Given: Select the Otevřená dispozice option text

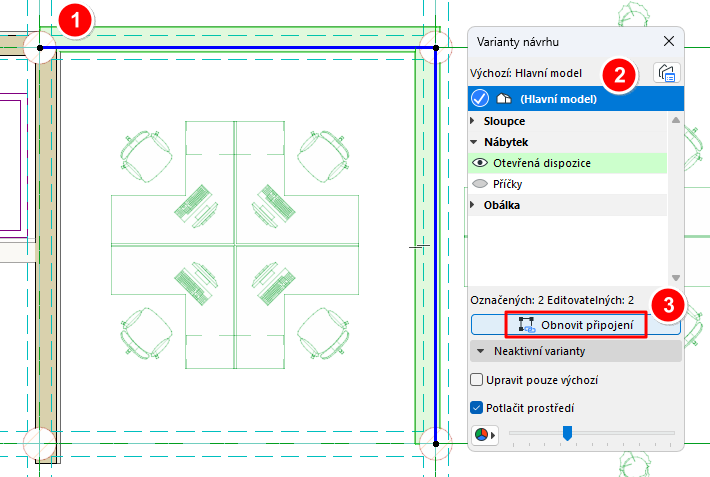Looking at the screenshot, I should [x=542, y=163].
